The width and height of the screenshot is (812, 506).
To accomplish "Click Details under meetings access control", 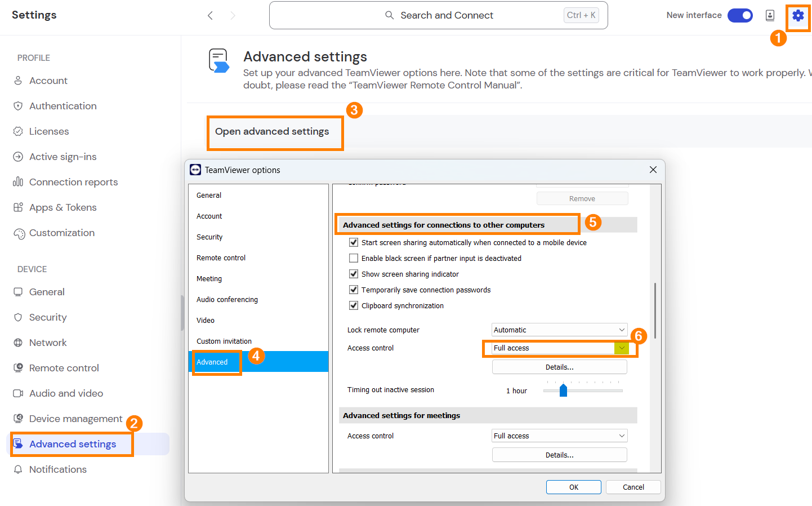I will [560, 455].
